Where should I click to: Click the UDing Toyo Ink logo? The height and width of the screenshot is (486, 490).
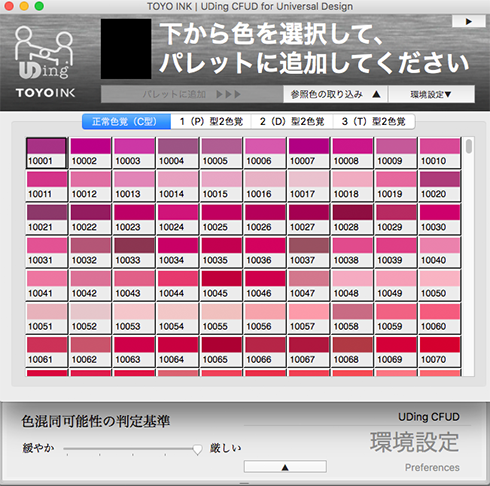tap(45, 62)
